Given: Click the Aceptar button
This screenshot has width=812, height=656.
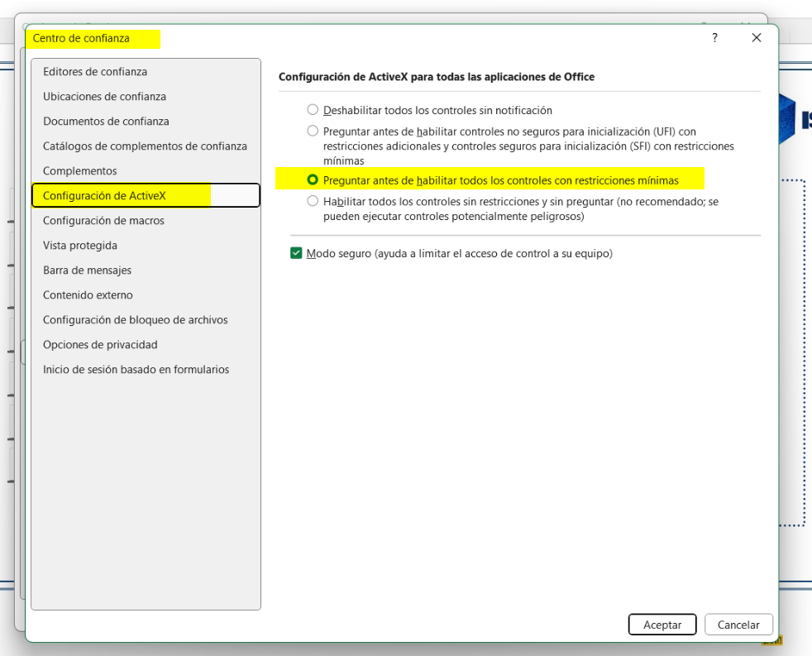Looking at the screenshot, I should point(662,625).
